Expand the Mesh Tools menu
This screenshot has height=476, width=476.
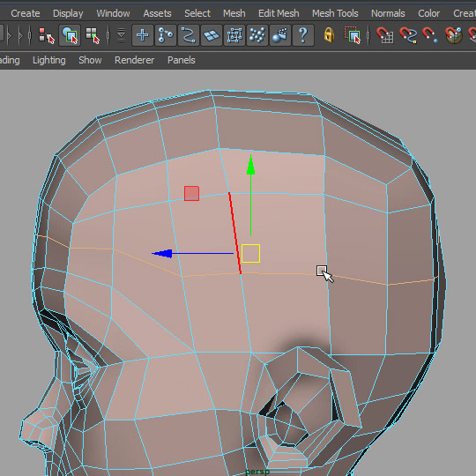tap(335, 13)
